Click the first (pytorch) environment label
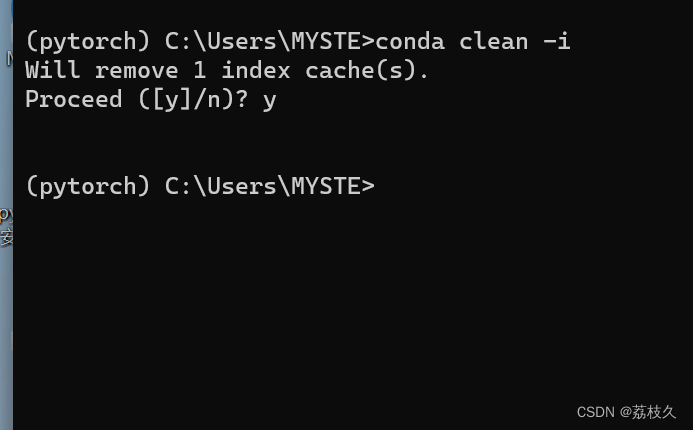The height and width of the screenshot is (430, 693). (87, 42)
